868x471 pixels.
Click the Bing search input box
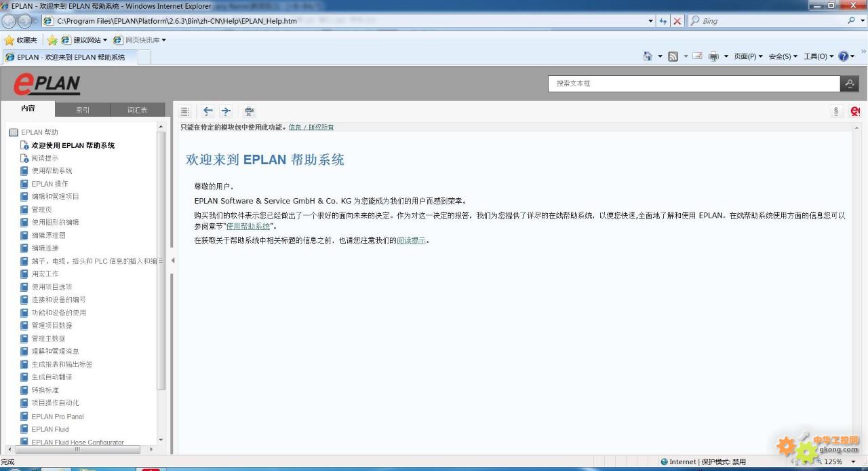click(773, 21)
